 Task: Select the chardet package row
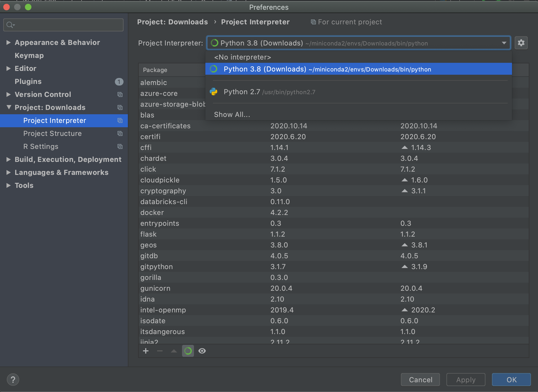point(334,158)
